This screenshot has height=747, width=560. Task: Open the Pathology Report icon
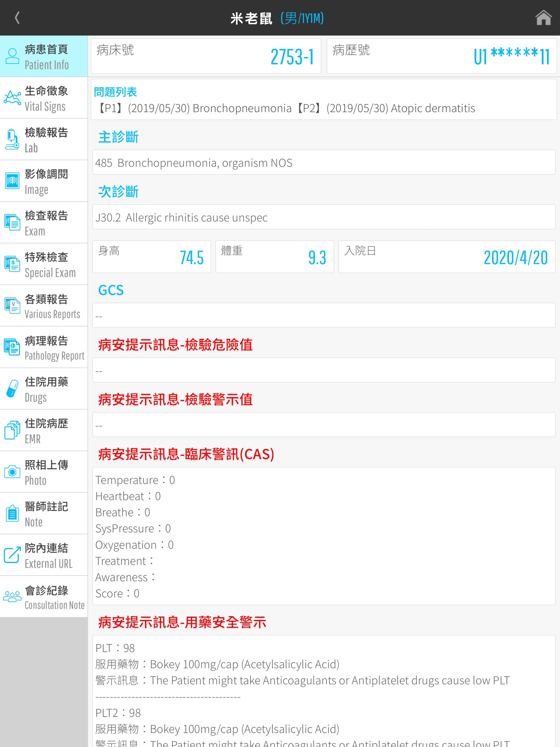click(x=13, y=347)
